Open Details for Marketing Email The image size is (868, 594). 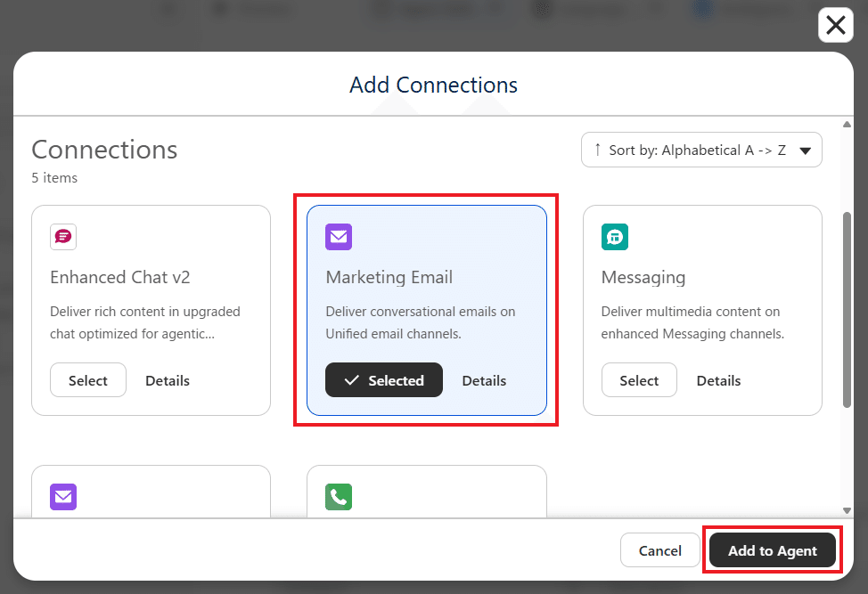(x=484, y=380)
